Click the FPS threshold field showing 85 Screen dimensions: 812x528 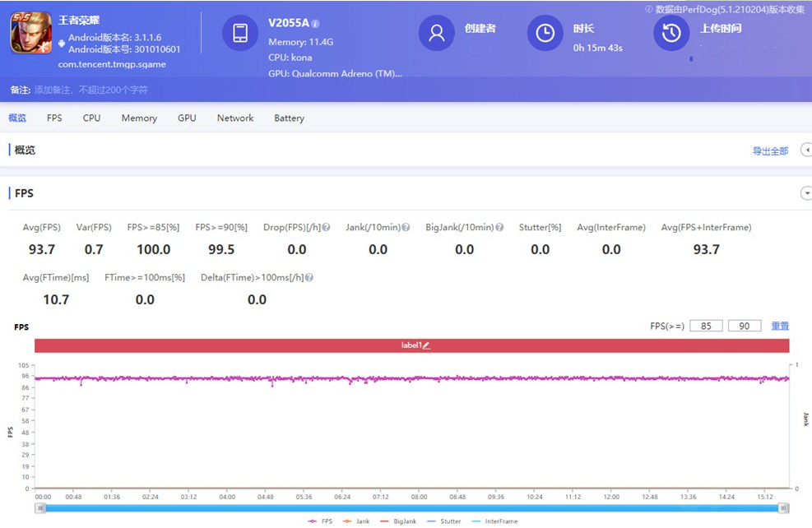click(x=706, y=327)
